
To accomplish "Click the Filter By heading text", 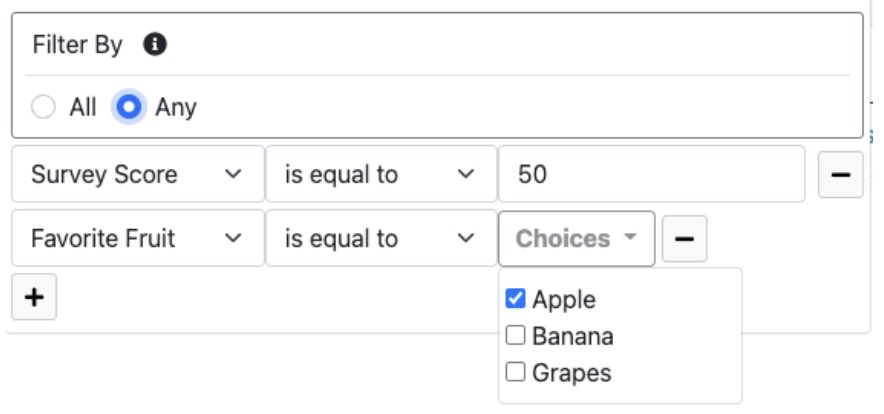I will pos(77,45).
